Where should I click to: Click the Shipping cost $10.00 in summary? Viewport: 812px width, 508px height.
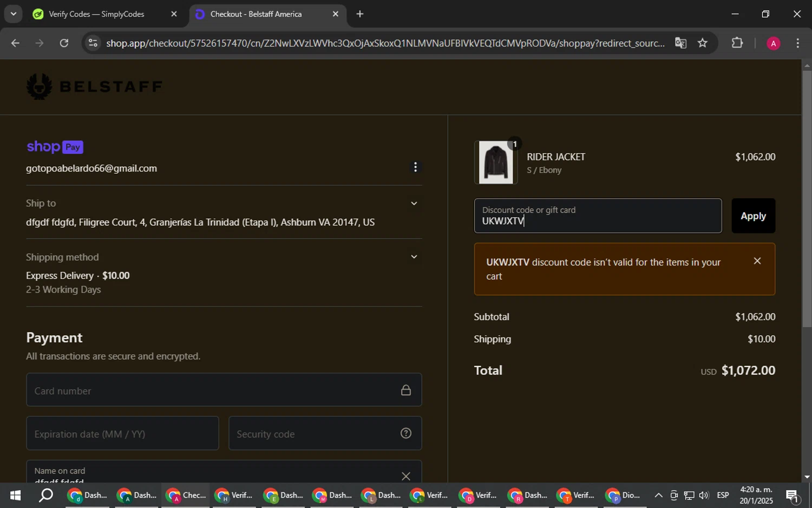tap(762, 339)
